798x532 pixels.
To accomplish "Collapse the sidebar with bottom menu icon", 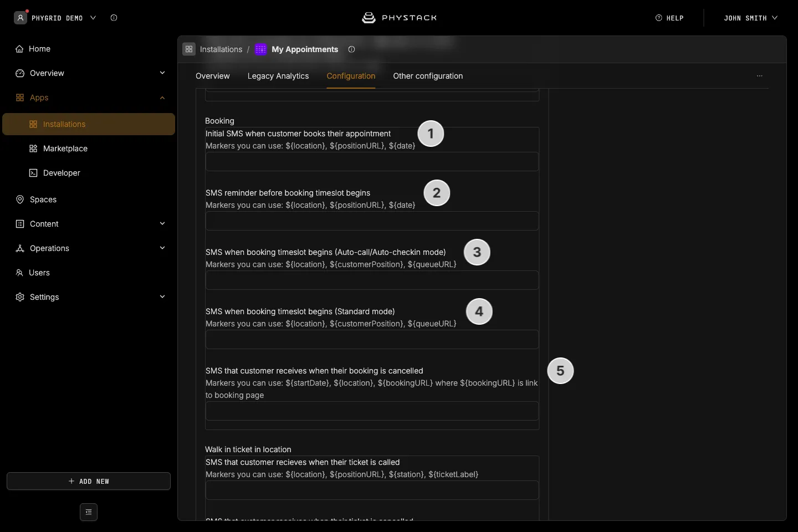I will click(89, 512).
